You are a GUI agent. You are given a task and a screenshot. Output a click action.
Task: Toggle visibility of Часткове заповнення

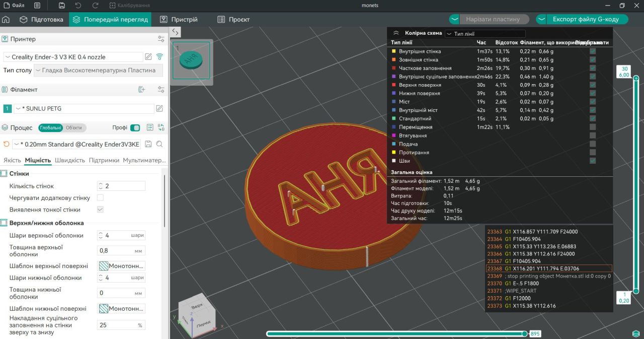point(593,68)
